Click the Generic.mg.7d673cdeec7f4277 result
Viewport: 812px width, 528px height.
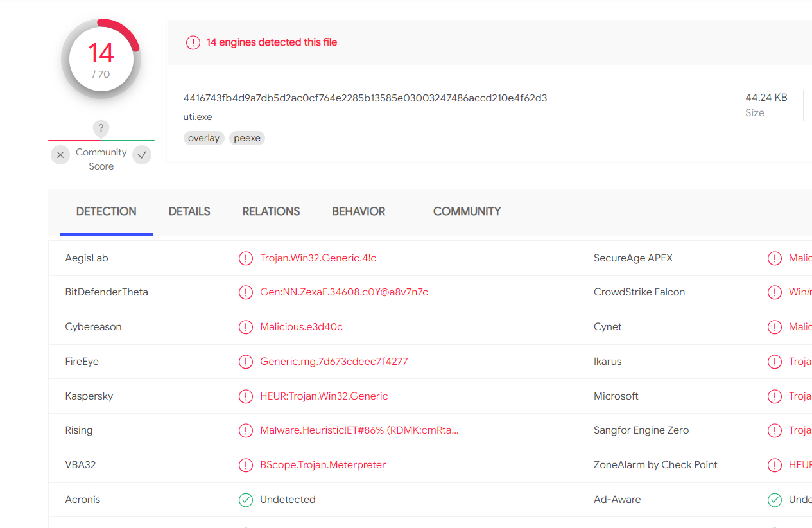click(334, 362)
